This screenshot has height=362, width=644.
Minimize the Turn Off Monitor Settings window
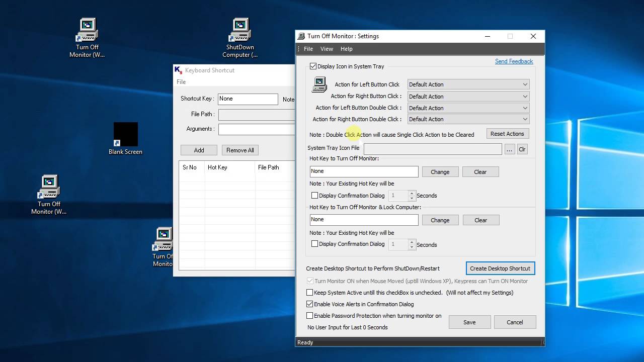pyautogui.click(x=487, y=36)
